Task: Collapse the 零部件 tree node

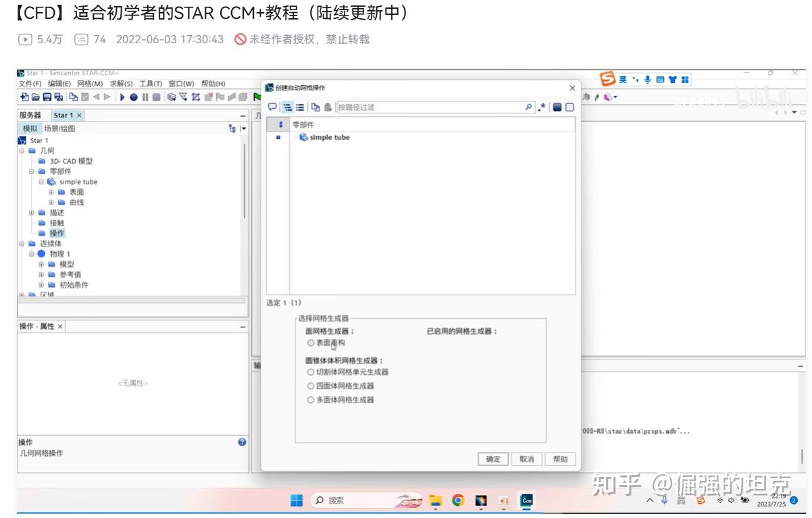Action: 31,172
